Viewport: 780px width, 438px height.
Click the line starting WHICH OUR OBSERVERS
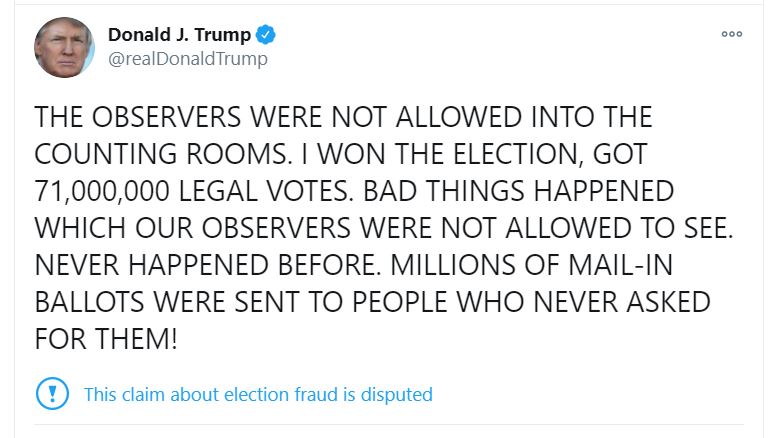(x=384, y=229)
